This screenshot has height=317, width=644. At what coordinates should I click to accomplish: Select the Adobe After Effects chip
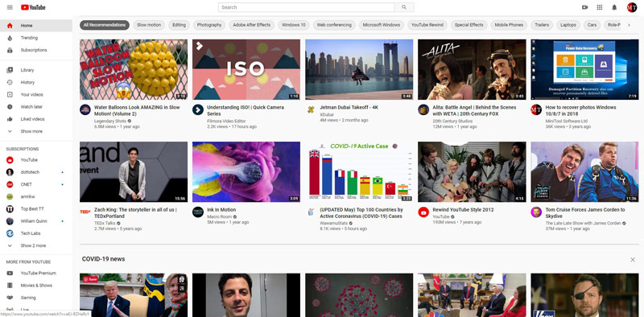(252, 25)
